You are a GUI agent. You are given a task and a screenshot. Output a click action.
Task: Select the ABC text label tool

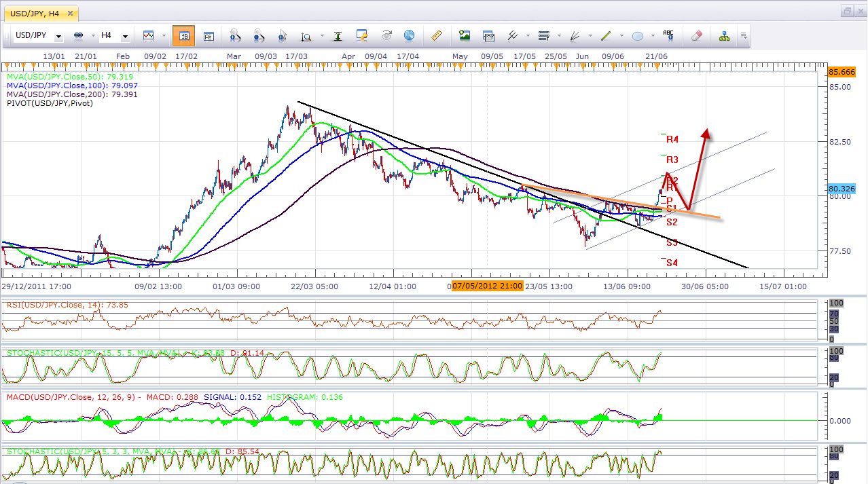pyautogui.click(x=668, y=35)
